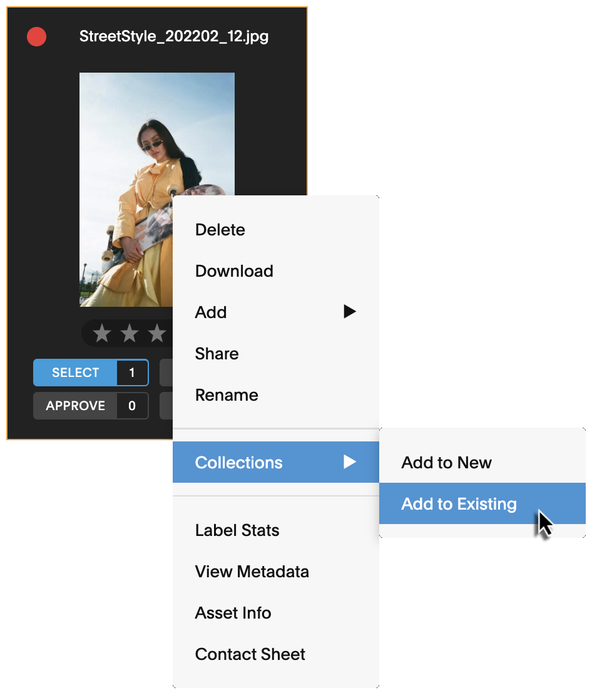Open Asset Info from the menu
The width and height of the screenshot is (597, 700).
[x=276, y=613]
